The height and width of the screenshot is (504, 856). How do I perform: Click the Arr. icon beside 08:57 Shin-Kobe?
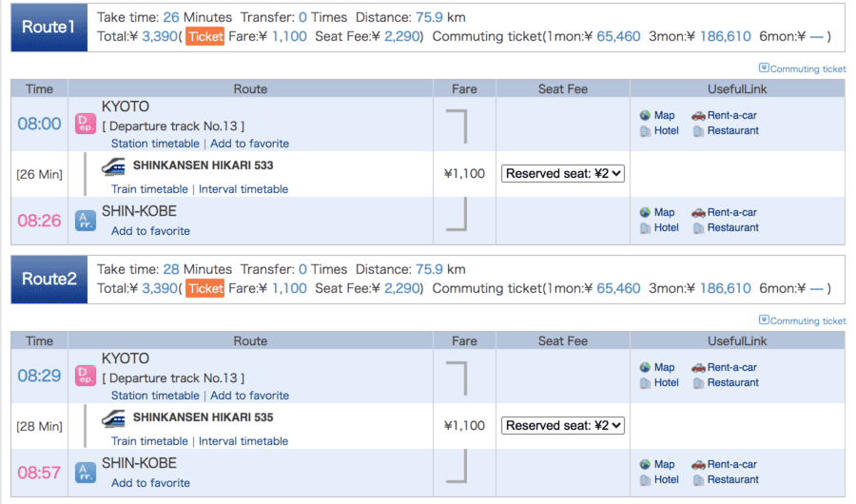[x=86, y=473]
